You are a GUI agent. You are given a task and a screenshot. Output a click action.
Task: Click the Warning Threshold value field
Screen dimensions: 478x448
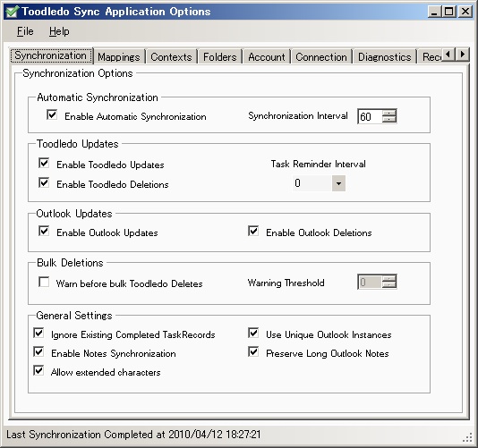coord(370,282)
